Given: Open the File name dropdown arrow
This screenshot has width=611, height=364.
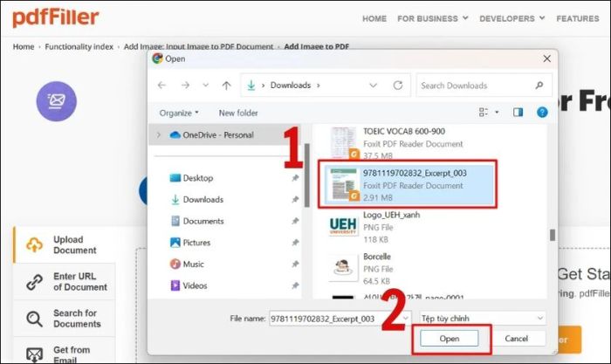Looking at the screenshot, I should click(x=406, y=319).
